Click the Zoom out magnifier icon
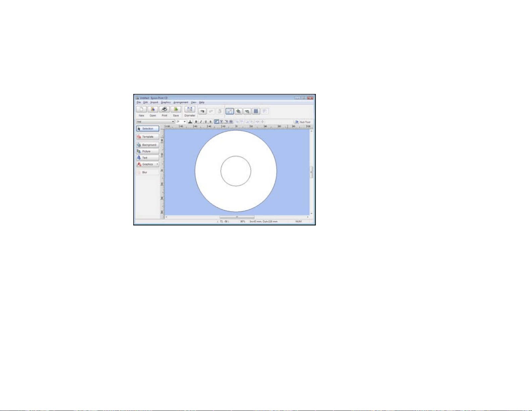The width and height of the screenshot is (532, 411). pyautogui.click(x=247, y=111)
